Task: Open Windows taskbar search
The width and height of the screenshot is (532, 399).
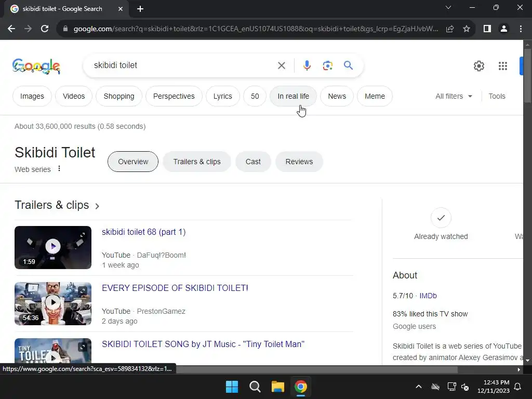Action: click(x=255, y=387)
